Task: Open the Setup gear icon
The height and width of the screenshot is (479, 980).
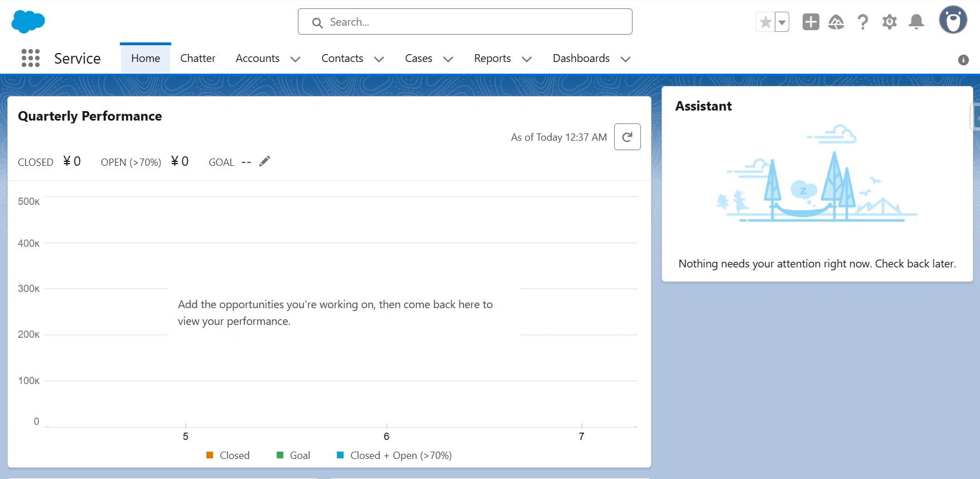Action: click(890, 22)
